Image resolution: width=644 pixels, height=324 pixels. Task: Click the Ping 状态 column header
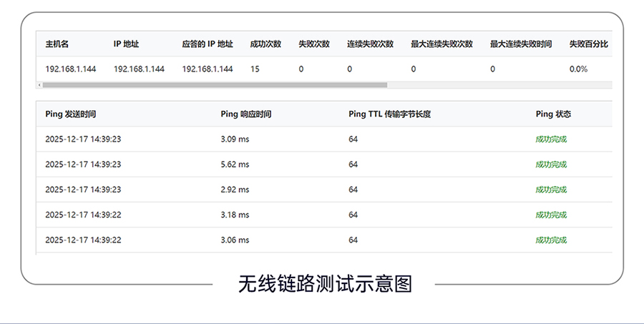coord(553,114)
